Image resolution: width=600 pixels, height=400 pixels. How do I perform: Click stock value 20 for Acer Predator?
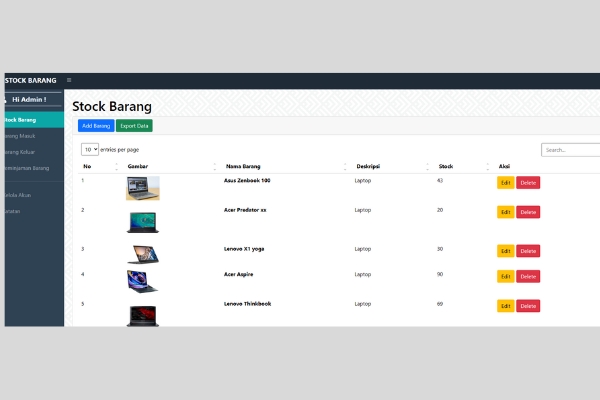coord(440,210)
